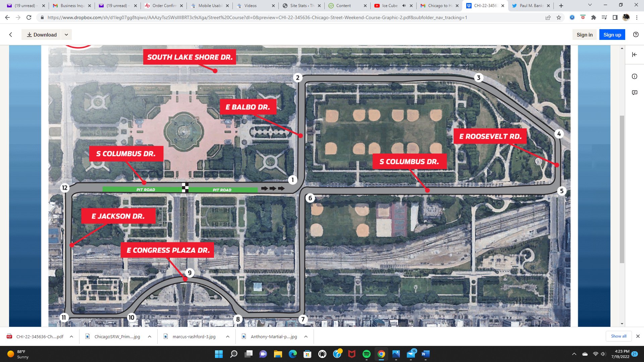
Task: Open the file info icon
Action: tap(634, 76)
